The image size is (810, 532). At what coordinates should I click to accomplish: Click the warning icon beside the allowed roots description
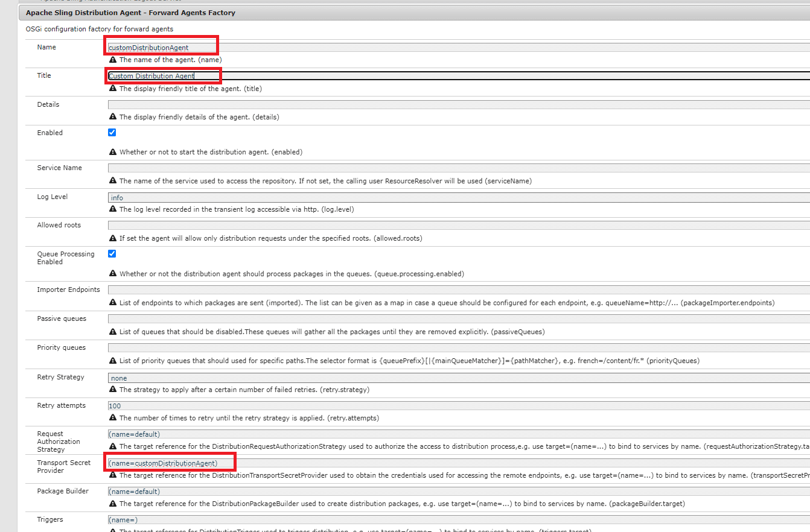(112, 238)
